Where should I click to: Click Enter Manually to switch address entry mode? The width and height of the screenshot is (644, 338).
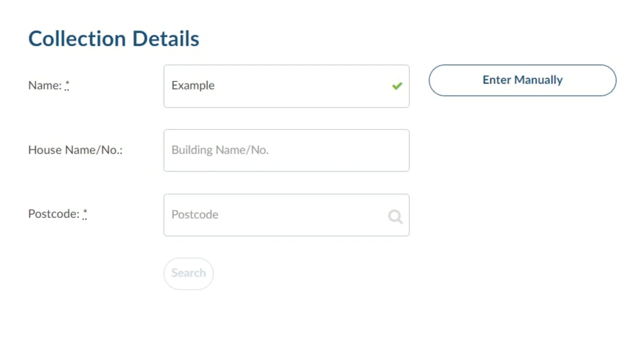coord(522,80)
